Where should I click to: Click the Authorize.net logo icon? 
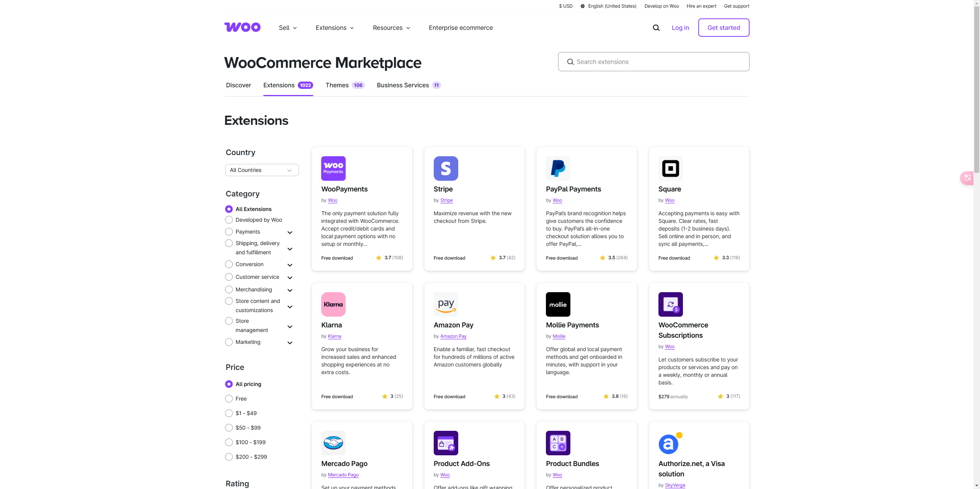point(670,443)
